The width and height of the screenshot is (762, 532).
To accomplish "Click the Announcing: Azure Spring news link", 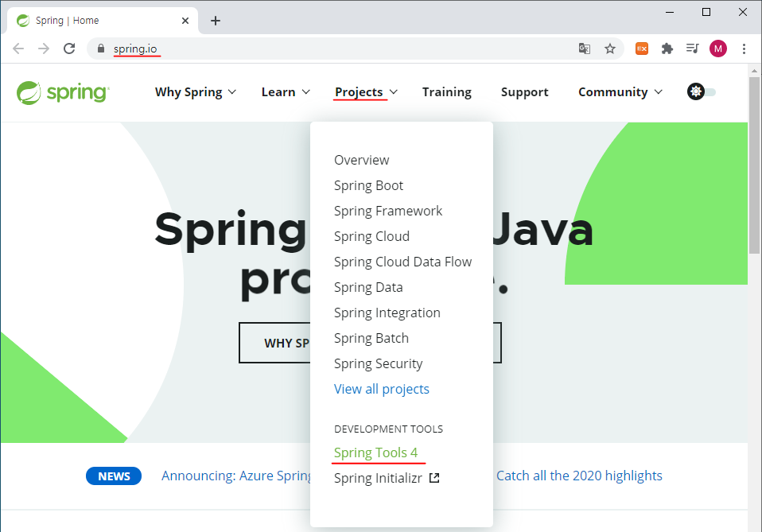I will [x=236, y=476].
